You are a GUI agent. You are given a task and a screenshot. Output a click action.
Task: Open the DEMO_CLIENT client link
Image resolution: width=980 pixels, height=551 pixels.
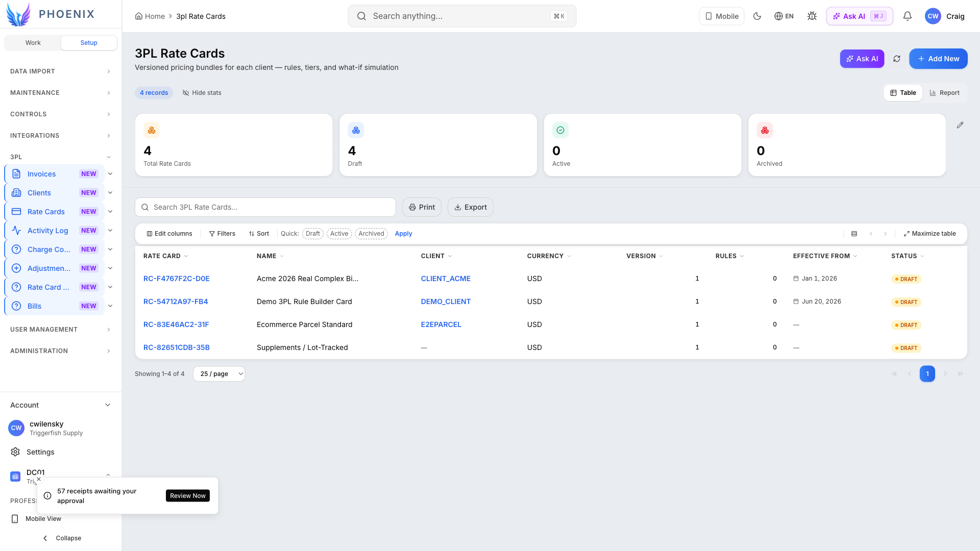pos(446,302)
